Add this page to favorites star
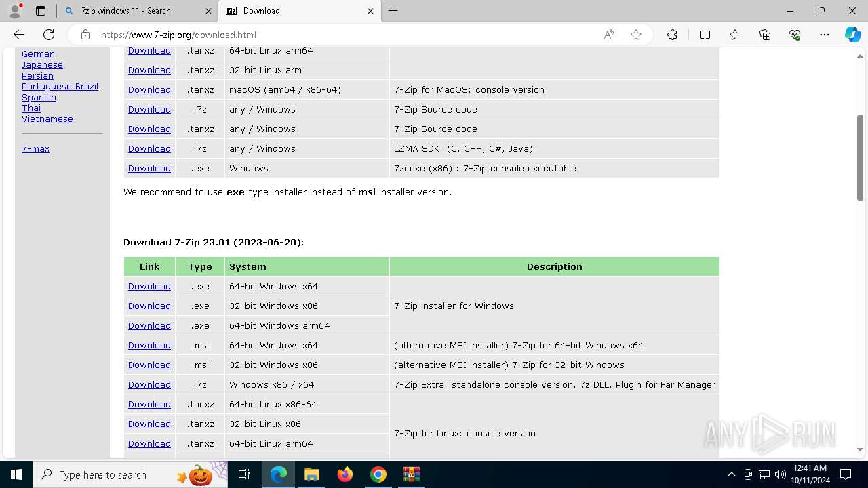The width and height of the screenshot is (868, 488). tap(636, 35)
